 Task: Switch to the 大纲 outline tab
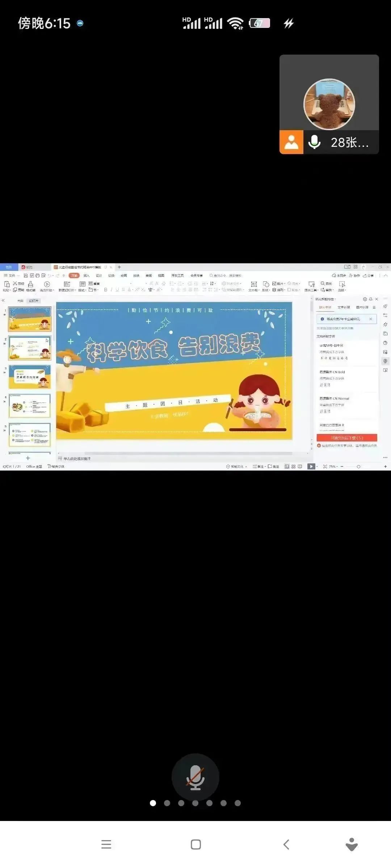tap(20, 301)
